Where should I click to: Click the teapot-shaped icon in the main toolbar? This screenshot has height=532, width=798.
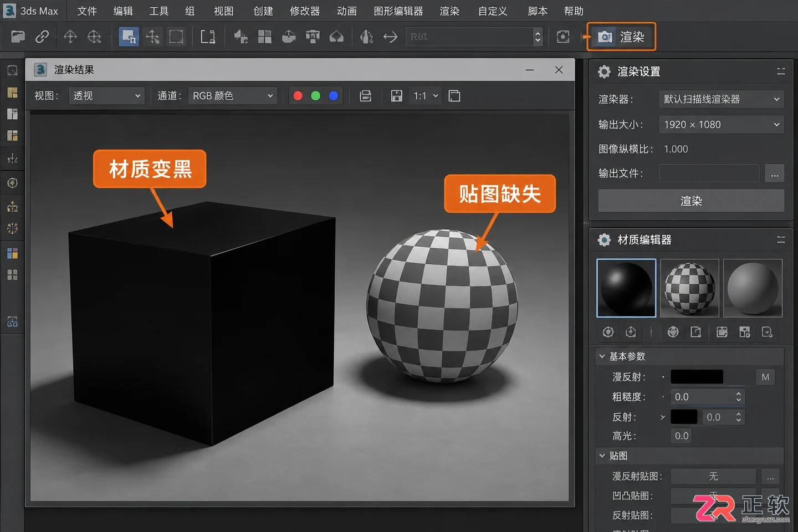(289, 37)
